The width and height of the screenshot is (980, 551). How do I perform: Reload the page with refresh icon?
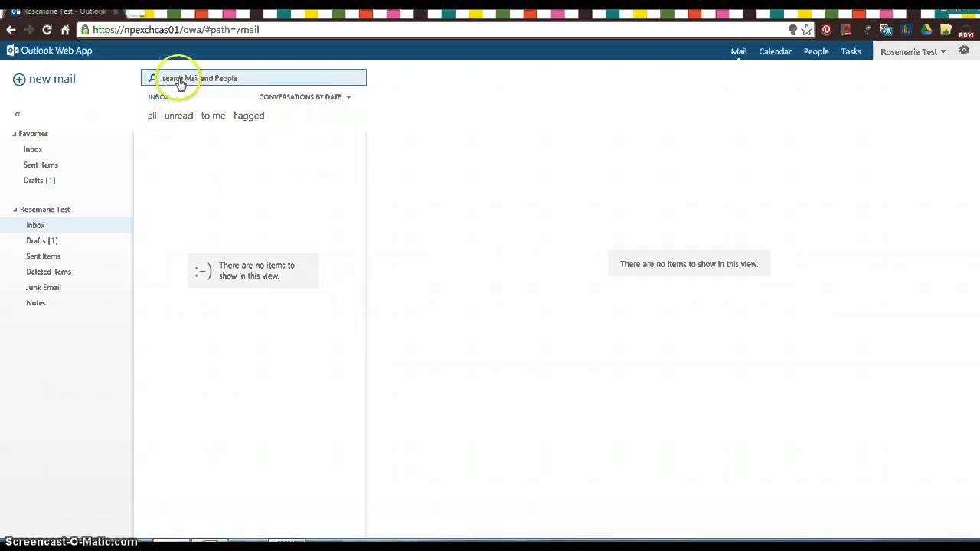click(47, 30)
